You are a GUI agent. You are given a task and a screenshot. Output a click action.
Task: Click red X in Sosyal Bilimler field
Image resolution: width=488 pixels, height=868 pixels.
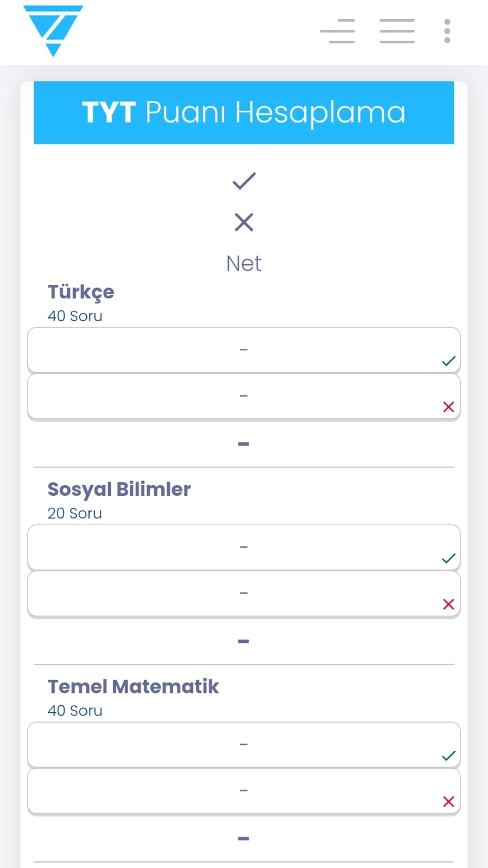pyautogui.click(x=448, y=604)
